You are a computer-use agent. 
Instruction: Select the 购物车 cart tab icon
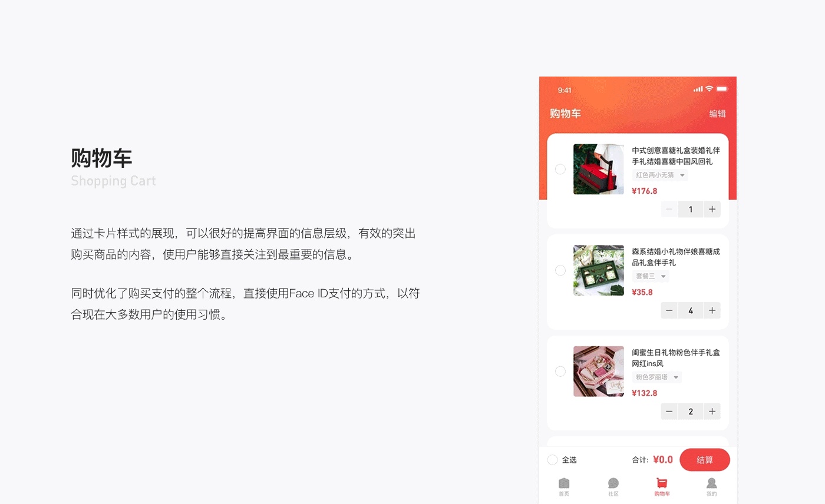click(662, 483)
